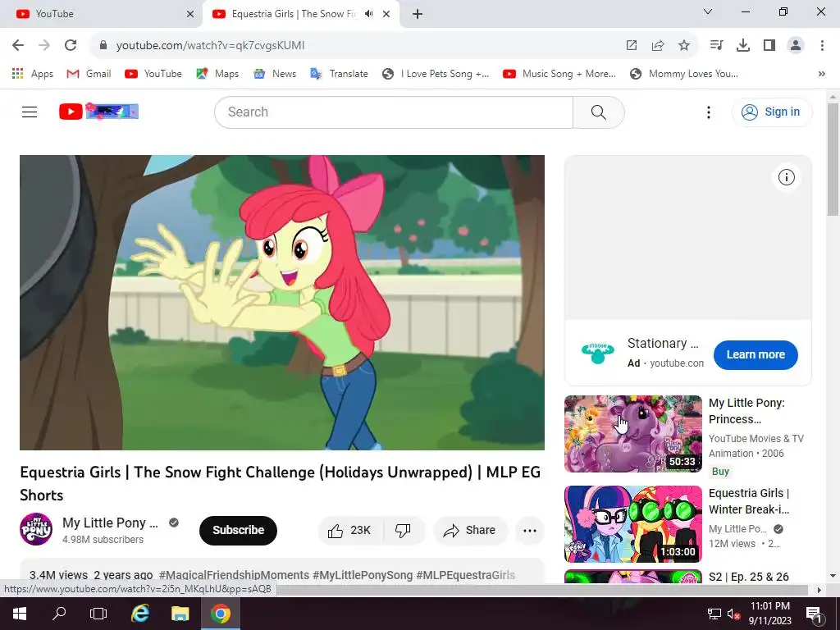Click horizontal scrollbar right arrow
The height and width of the screenshot is (630, 840).
tap(819, 590)
